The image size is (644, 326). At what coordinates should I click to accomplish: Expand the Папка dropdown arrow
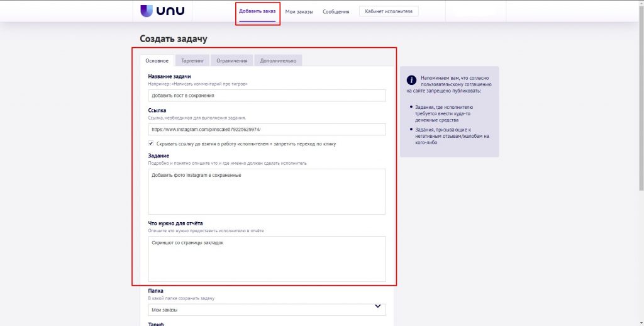[x=377, y=306]
